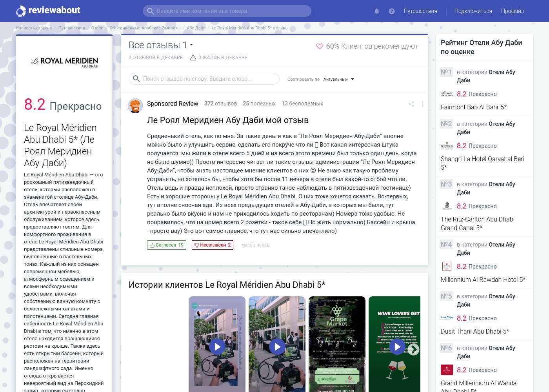Click the heart icon next to 60% recommend
549x392 pixels.
[x=320, y=46]
